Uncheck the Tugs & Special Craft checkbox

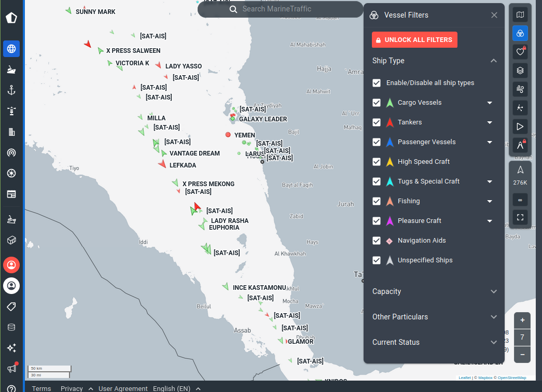[x=377, y=181]
